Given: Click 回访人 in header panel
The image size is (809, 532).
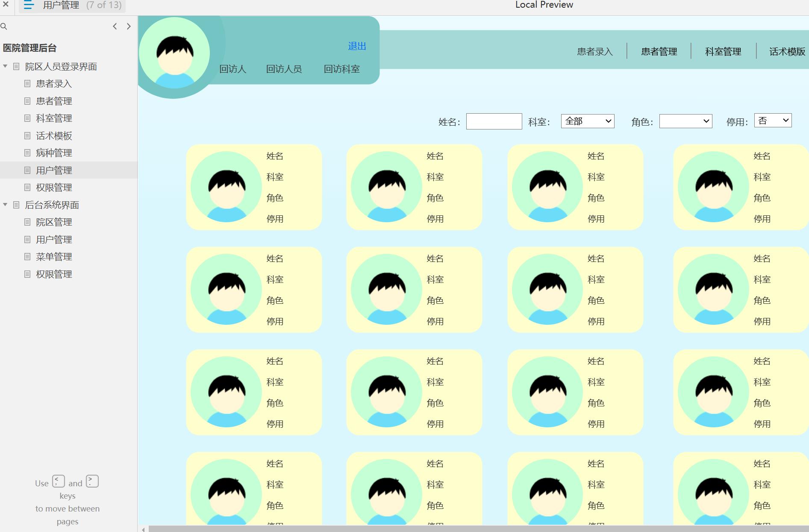Looking at the screenshot, I should click(x=232, y=69).
